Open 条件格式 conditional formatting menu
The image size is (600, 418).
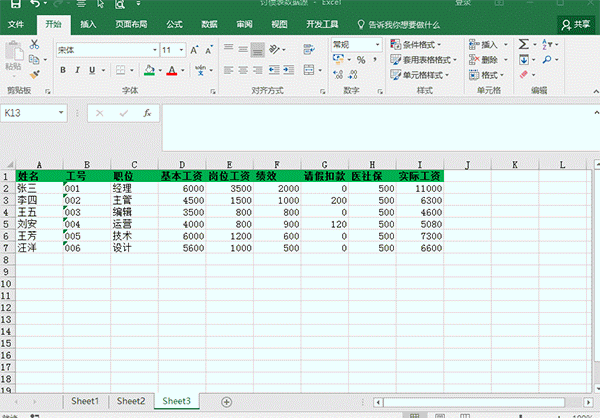[x=416, y=45]
